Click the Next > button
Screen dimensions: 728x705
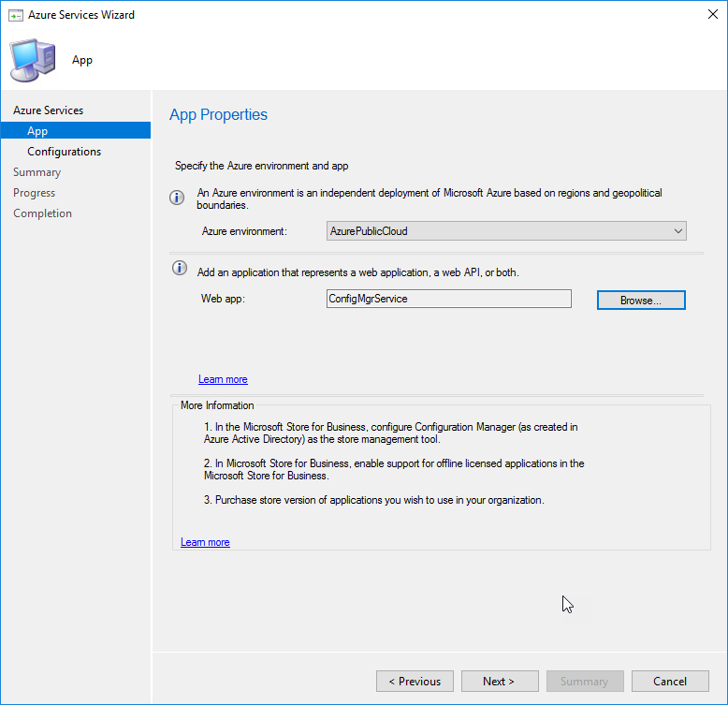500,681
